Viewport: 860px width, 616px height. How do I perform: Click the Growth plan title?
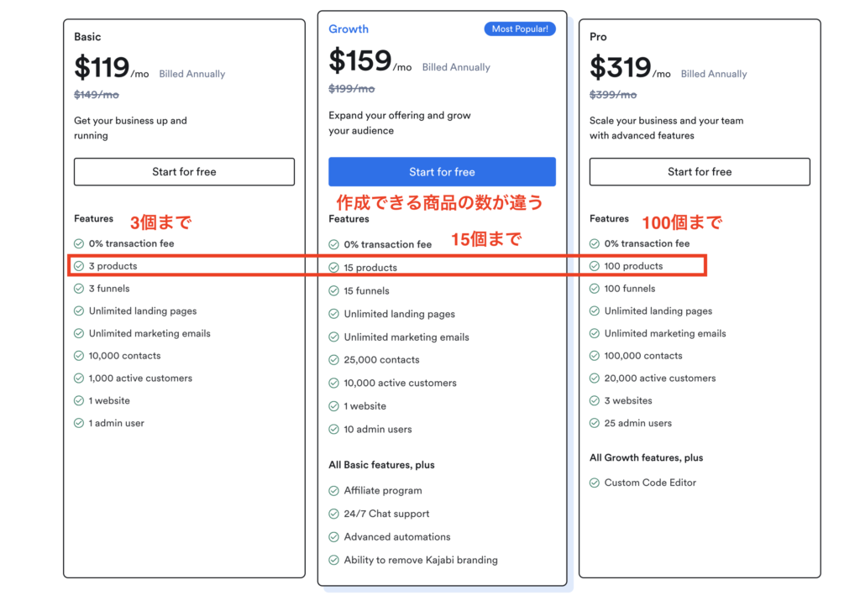[x=349, y=29]
